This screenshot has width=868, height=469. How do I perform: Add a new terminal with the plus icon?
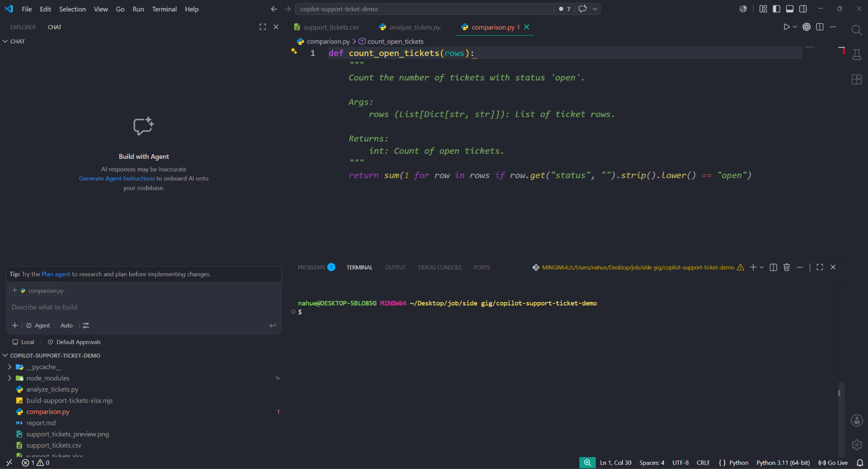tap(753, 267)
